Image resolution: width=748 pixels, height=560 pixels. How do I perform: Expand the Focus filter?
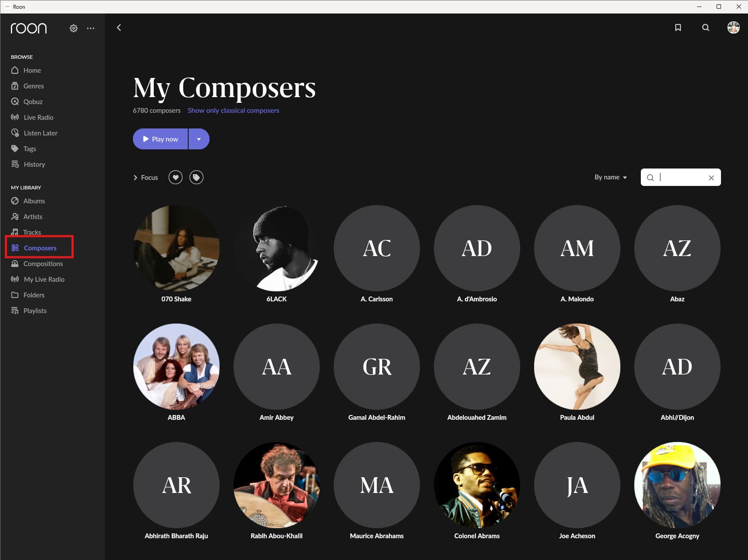[x=146, y=177]
